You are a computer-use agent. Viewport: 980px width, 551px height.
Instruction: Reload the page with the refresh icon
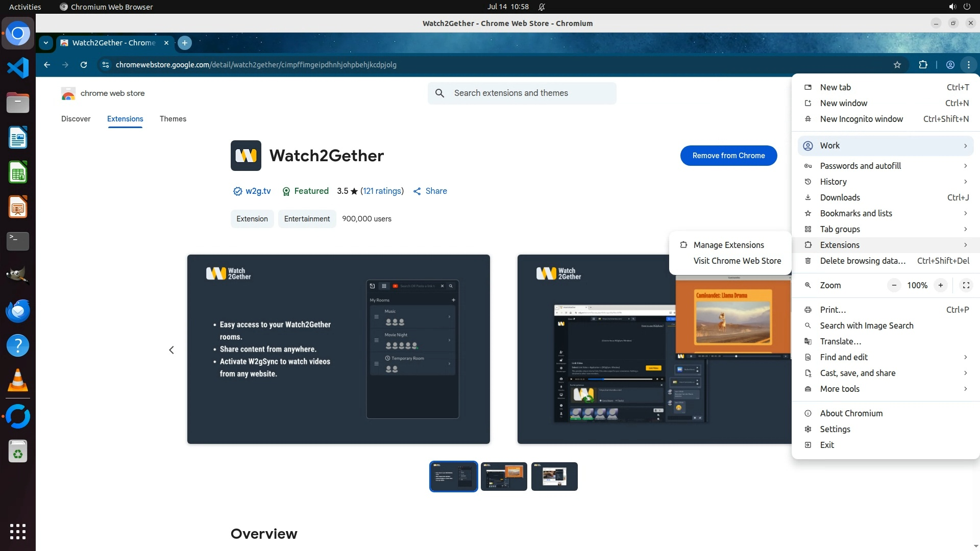[x=84, y=65]
